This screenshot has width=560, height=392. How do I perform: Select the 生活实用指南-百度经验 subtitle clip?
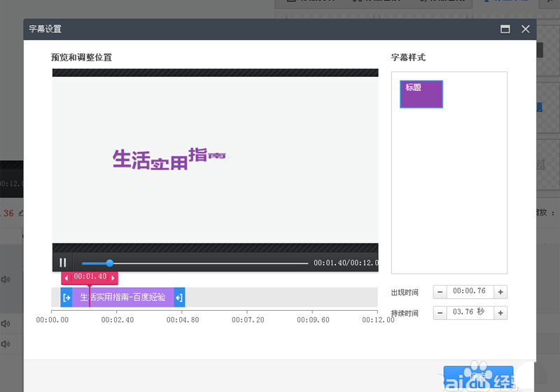click(x=123, y=297)
